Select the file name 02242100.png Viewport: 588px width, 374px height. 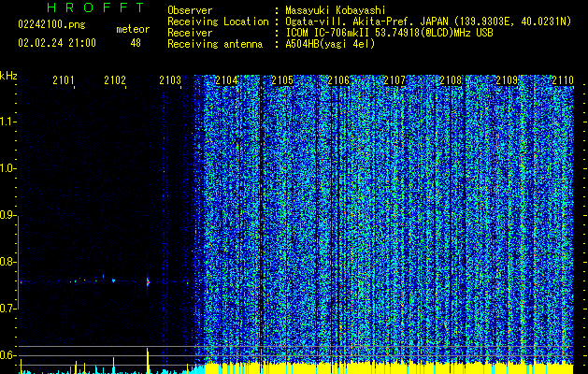pos(51,25)
